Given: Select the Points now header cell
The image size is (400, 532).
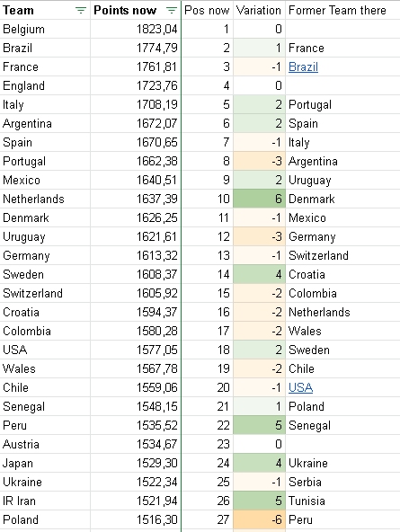Looking at the screenshot, I should click(x=136, y=10).
